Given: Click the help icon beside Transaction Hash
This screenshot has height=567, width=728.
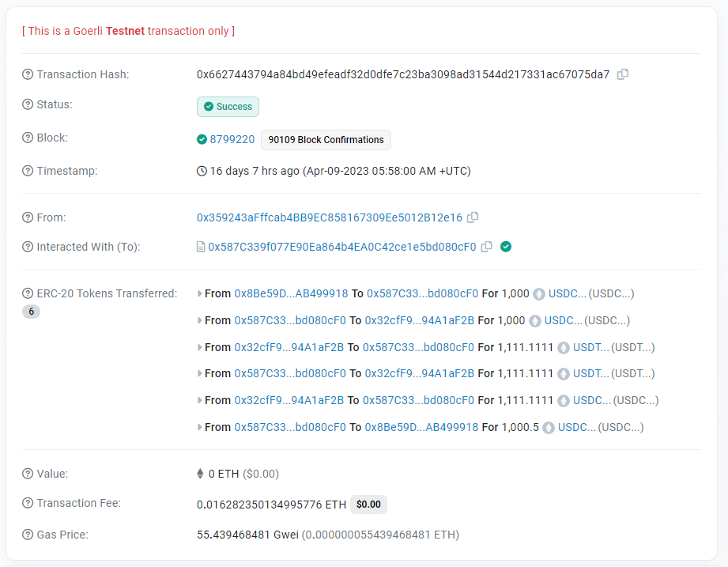Looking at the screenshot, I should [28, 74].
